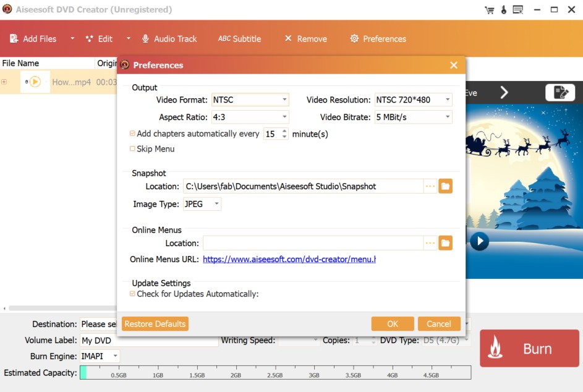The image size is (583, 392).
Task: Select the Subtitle tool
Action: [x=239, y=38]
